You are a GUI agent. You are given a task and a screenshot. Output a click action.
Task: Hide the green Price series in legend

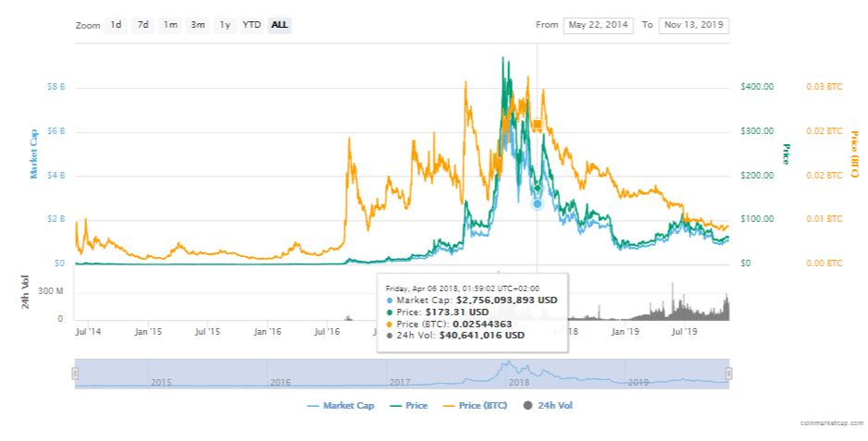point(408,405)
